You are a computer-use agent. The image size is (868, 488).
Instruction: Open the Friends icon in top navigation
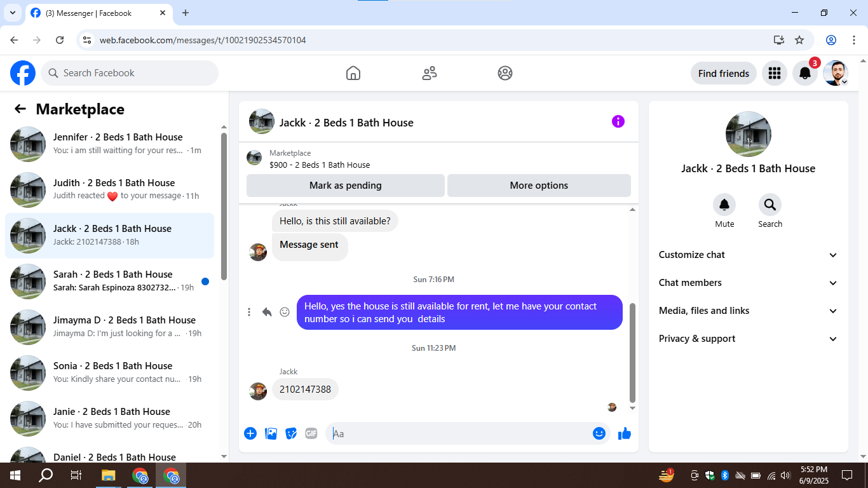tap(430, 73)
